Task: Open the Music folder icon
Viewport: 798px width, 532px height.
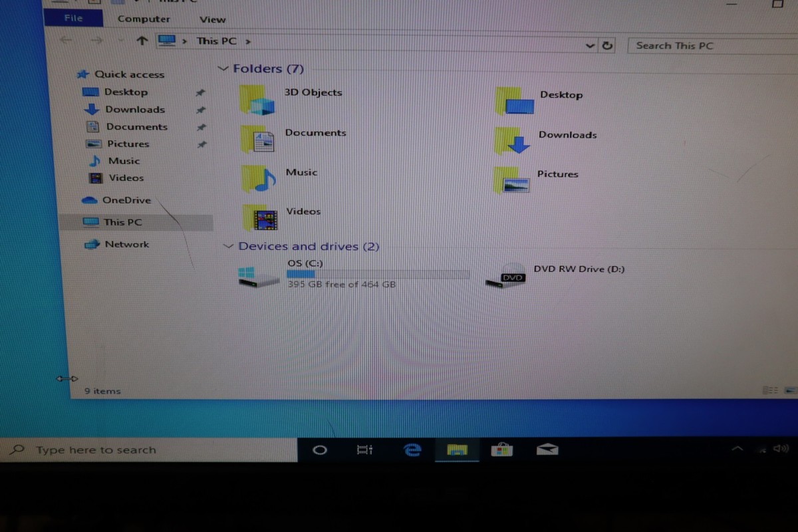Action: coord(258,178)
